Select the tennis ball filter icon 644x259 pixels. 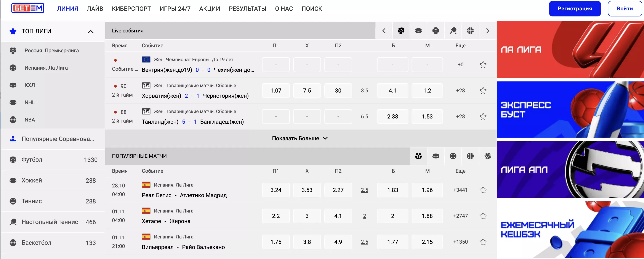pyautogui.click(x=436, y=30)
